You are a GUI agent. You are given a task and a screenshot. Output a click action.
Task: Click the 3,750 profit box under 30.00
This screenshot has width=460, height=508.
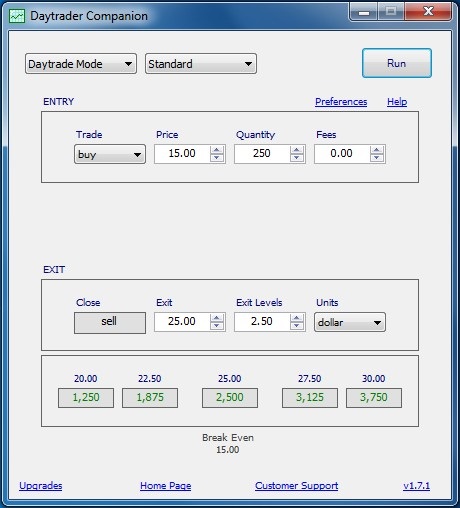click(374, 397)
